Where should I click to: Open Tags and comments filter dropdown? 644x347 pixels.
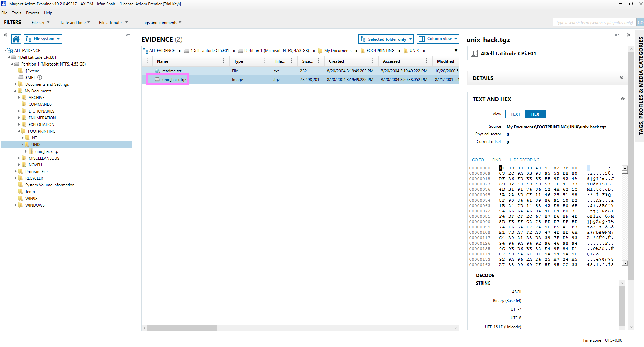point(161,23)
